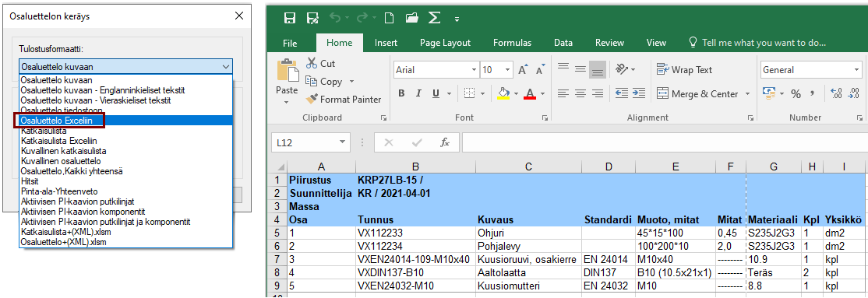
Task: Click Merge & Center button
Action: [x=697, y=94]
